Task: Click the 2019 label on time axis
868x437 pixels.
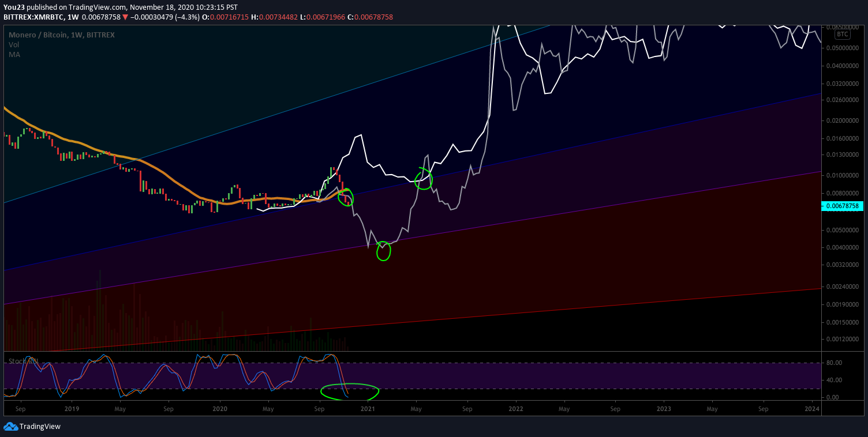Action: click(x=72, y=409)
